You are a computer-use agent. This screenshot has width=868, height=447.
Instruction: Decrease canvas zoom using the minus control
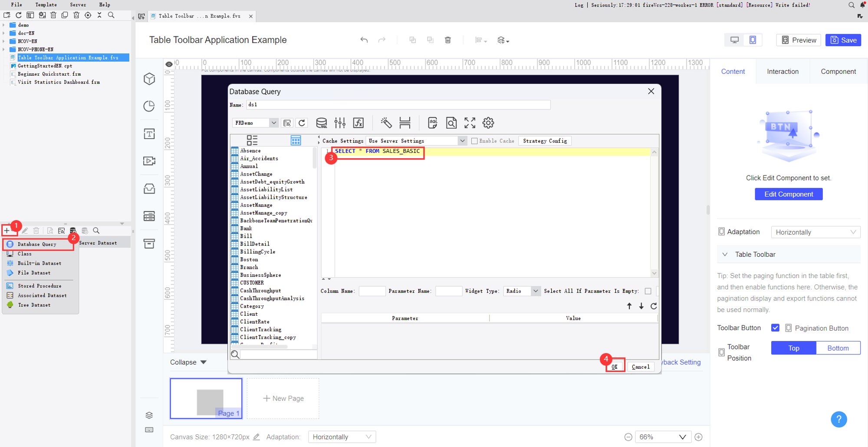(628, 437)
